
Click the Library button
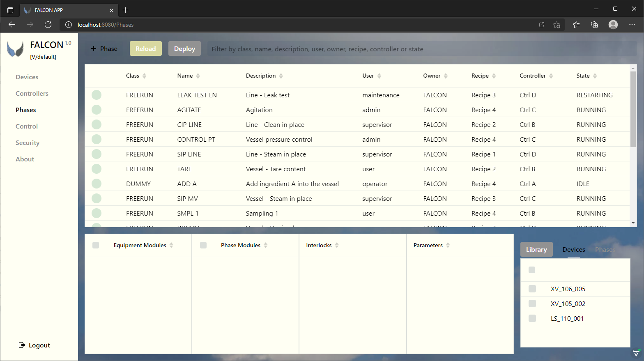[x=536, y=249]
